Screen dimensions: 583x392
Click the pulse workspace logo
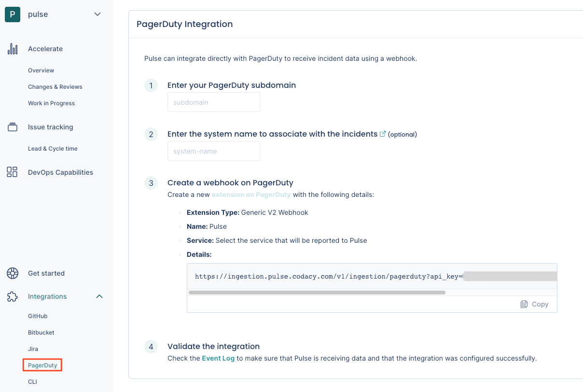[12, 14]
